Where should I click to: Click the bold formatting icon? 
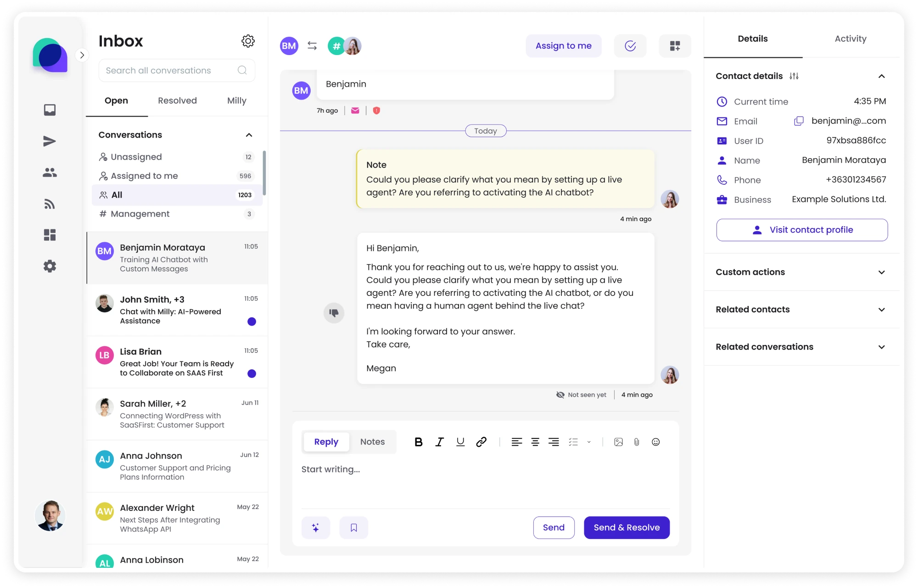[x=418, y=441]
